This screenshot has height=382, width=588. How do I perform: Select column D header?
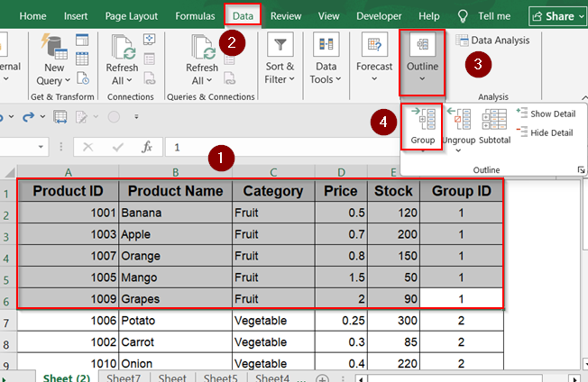341,172
